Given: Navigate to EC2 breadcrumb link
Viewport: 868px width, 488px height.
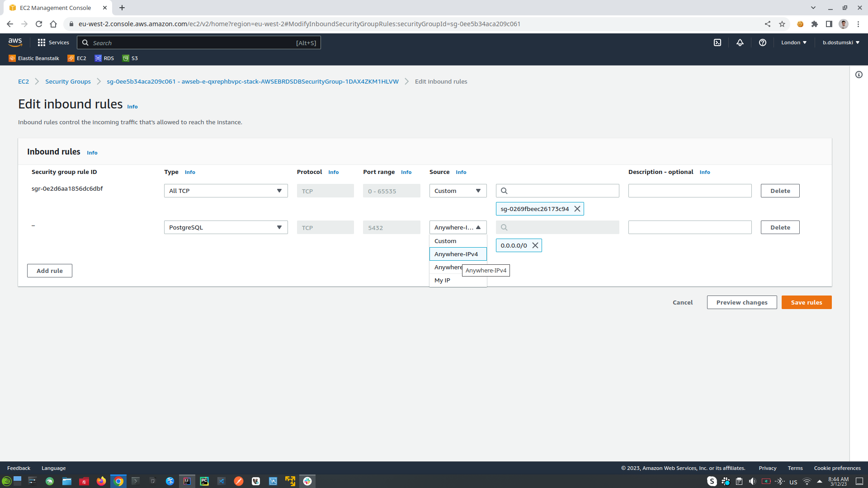Looking at the screenshot, I should 23,81.
